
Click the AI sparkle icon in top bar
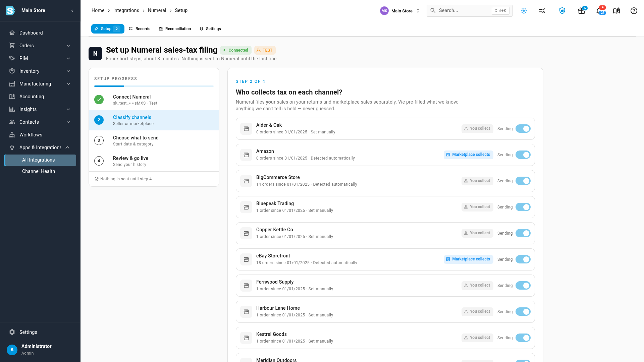click(x=524, y=11)
